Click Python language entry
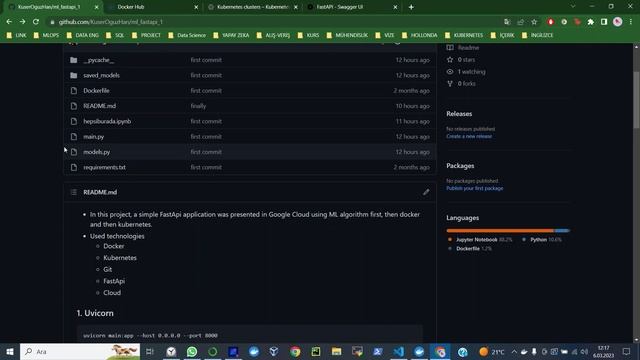Image resolution: width=640 pixels, height=360 pixels. click(542, 240)
